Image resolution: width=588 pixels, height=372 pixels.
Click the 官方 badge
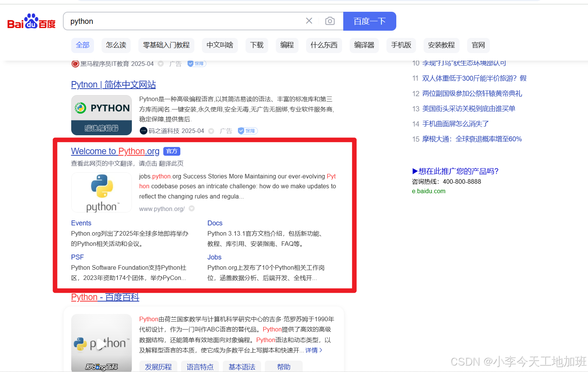click(172, 151)
